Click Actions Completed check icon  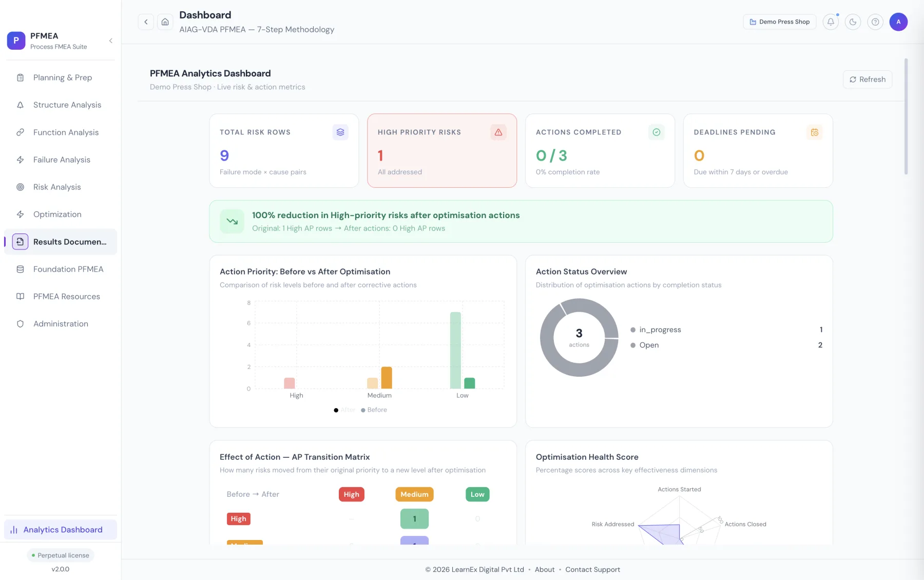pos(657,132)
